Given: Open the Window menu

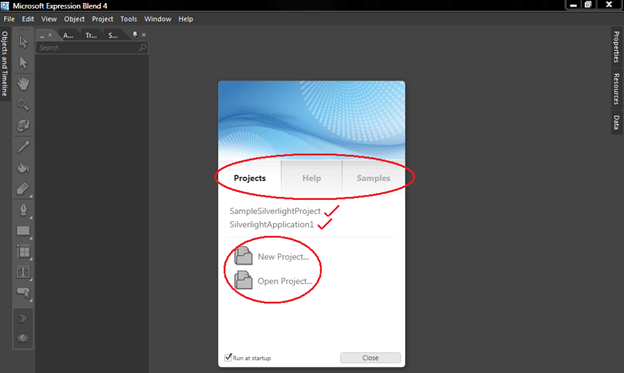Looking at the screenshot, I should tap(158, 19).
